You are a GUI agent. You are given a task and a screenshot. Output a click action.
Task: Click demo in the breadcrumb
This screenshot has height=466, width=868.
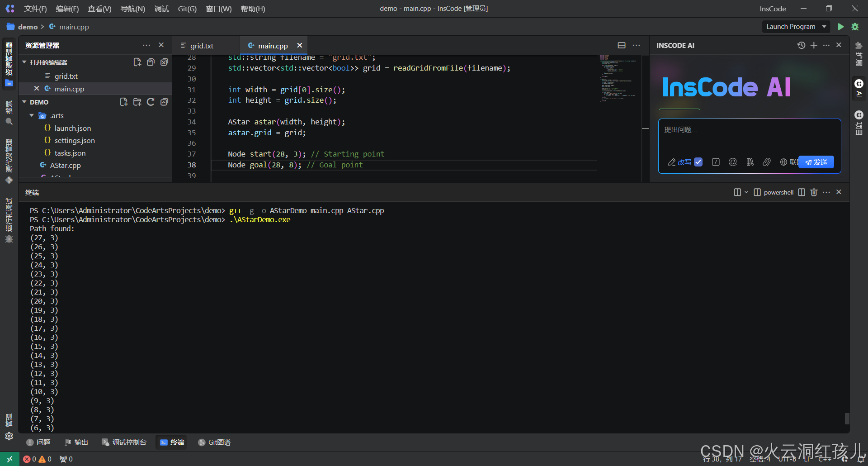point(28,27)
